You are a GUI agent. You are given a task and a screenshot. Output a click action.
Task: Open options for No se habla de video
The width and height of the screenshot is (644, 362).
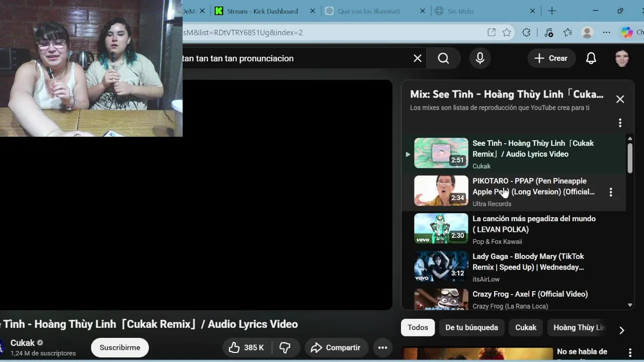point(630,353)
